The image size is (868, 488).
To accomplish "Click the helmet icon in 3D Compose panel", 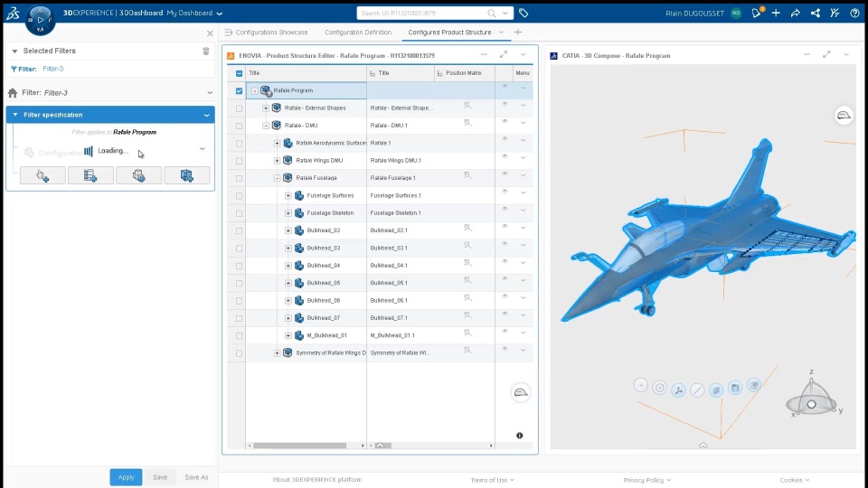I will (844, 115).
